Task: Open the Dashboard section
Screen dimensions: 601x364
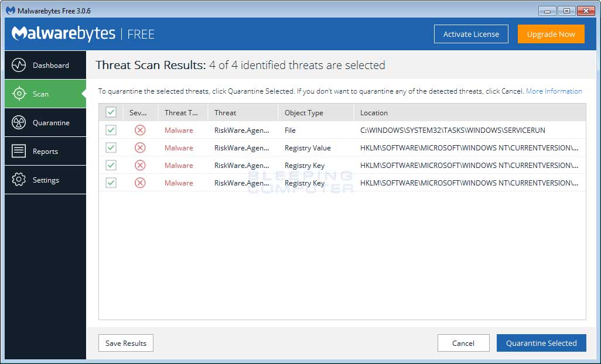Action: click(x=45, y=65)
